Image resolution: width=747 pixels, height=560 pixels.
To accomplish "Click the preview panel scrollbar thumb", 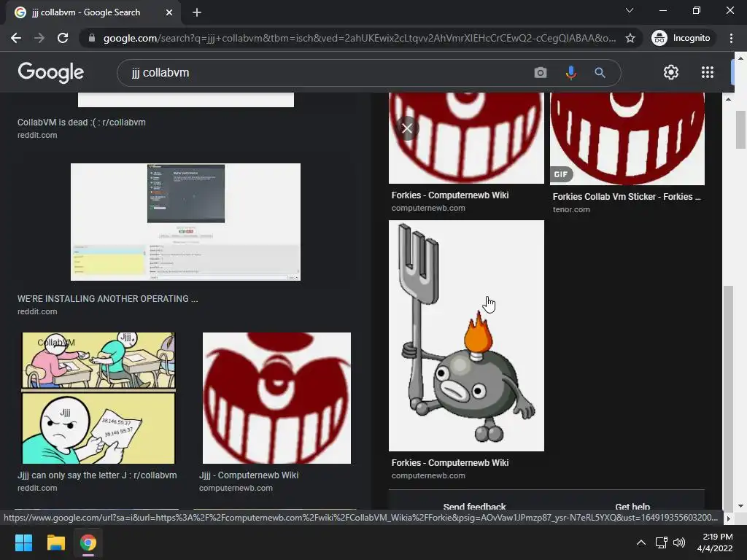I will [x=728, y=397].
